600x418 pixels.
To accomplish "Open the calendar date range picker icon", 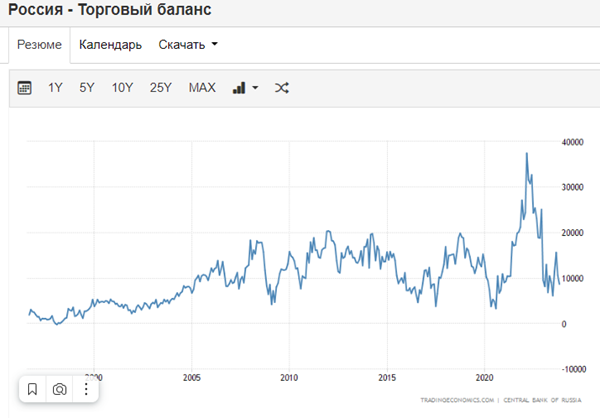I will tap(25, 88).
